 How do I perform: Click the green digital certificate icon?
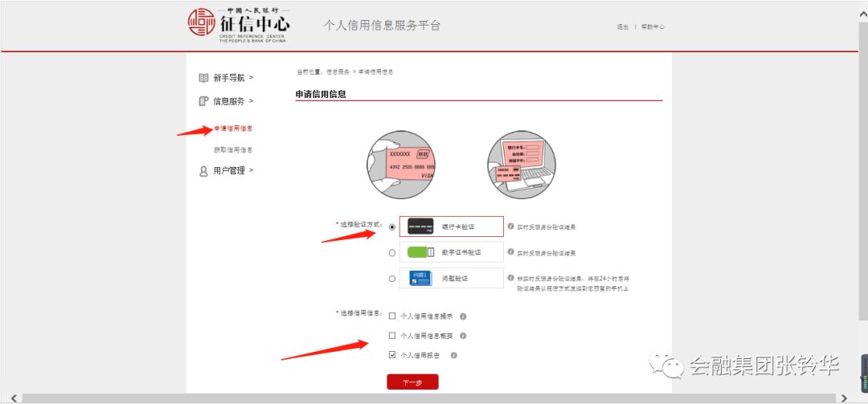(x=420, y=252)
